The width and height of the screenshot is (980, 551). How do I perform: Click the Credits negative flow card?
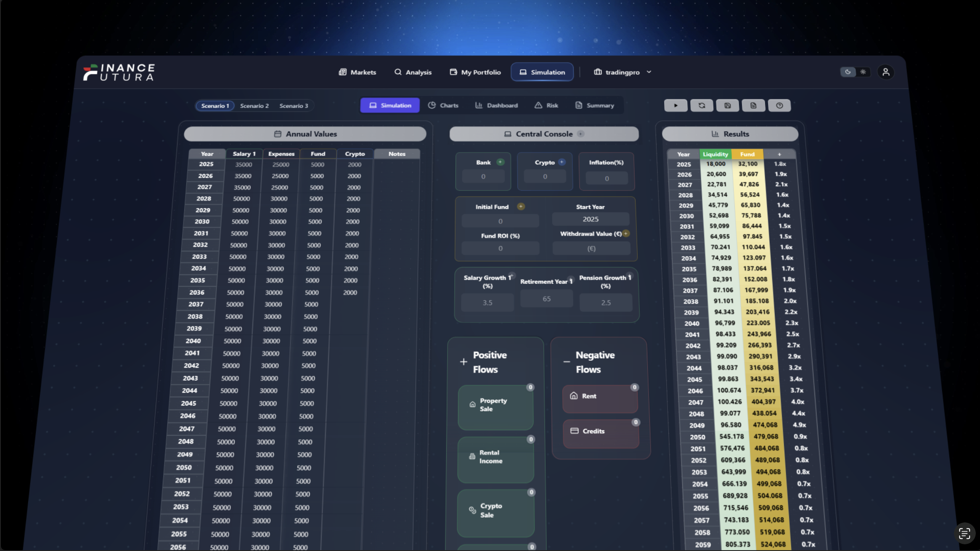601,432
